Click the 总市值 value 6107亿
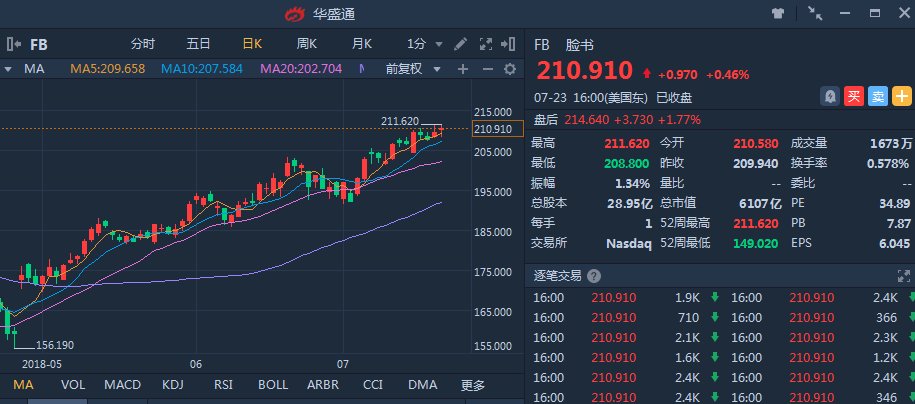Viewport: 915px width, 404px height. (760, 203)
